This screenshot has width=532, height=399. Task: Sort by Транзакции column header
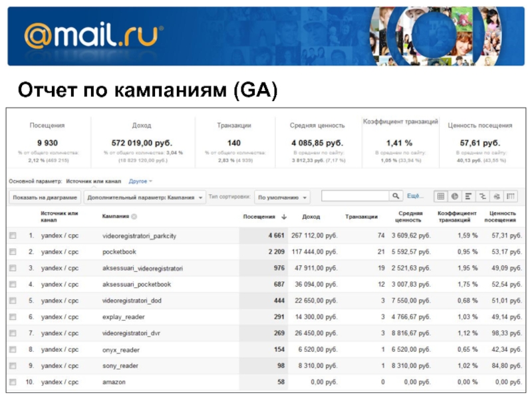[361, 217]
